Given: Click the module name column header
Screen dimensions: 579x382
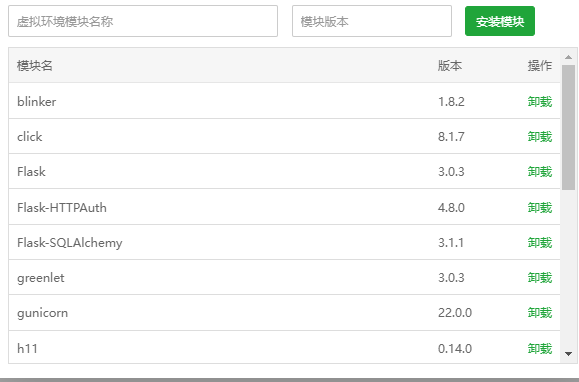Looking at the screenshot, I should (35, 66).
